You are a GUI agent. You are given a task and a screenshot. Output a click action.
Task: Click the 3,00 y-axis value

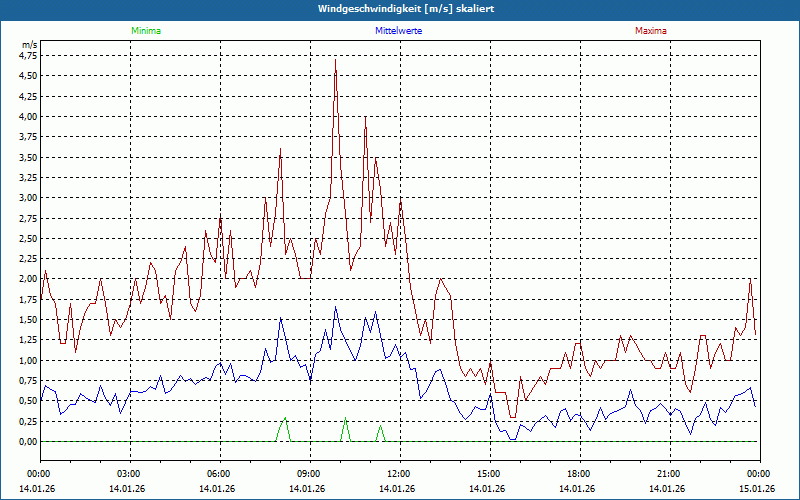pyautogui.click(x=29, y=198)
